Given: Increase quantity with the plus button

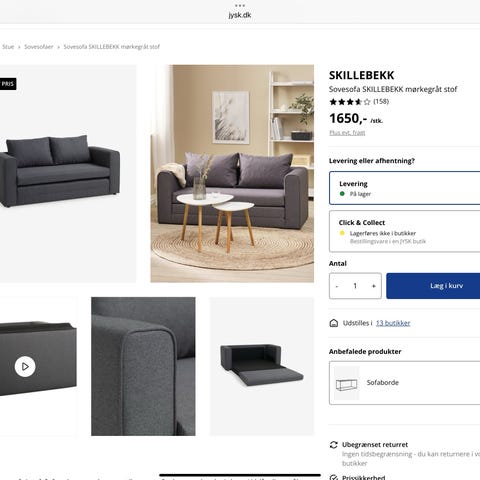Looking at the screenshot, I should tap(374, 286).
